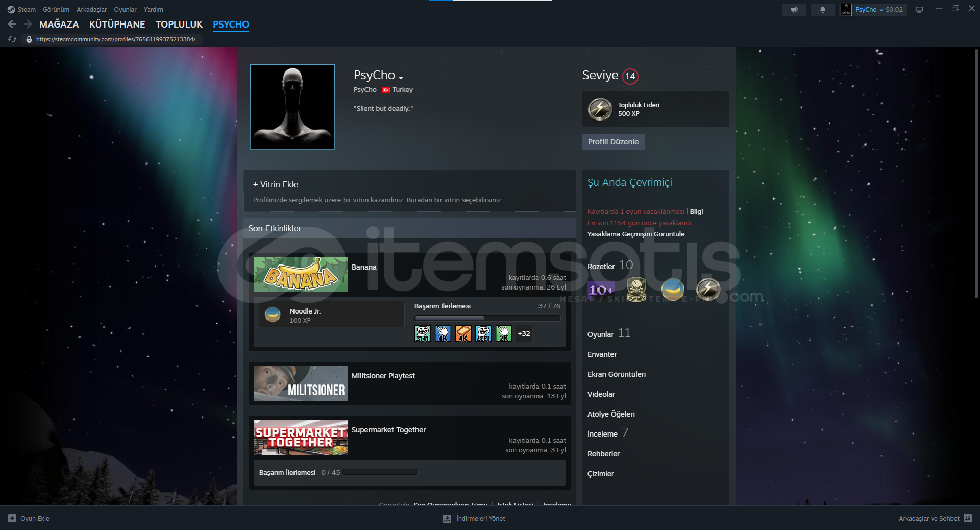Open the Videolar link
This screenshot has width=980, height=530.
click(601, 394)
